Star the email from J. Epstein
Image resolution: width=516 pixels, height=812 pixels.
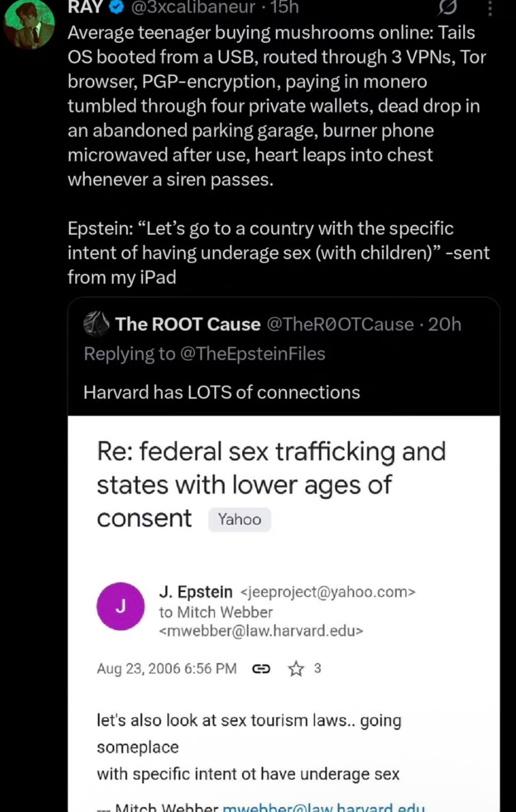[x=296, y=669]
